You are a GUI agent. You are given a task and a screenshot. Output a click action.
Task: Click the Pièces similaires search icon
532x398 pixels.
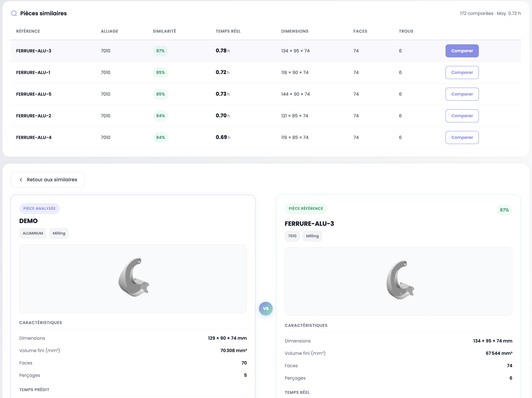[14, 13]
